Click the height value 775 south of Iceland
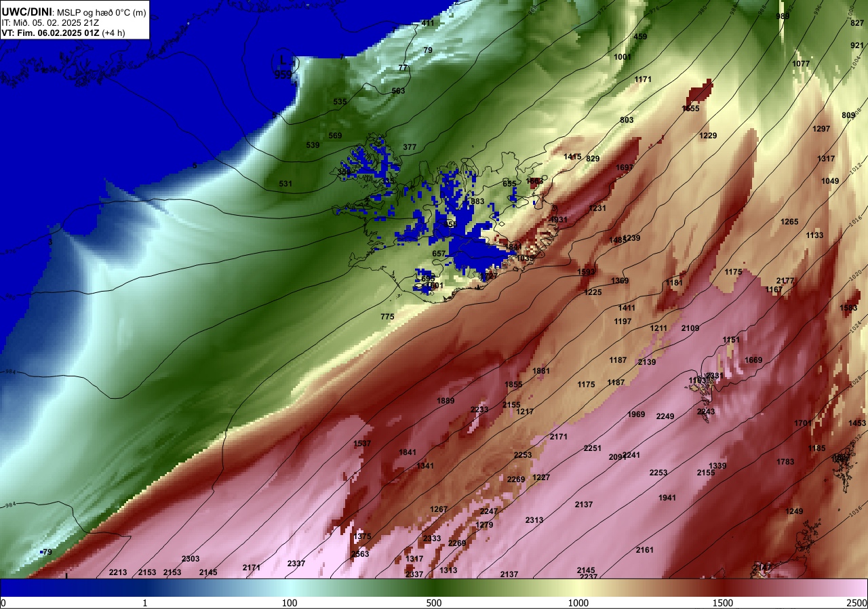The width and height of the screenshot is (868, 609). [x=387, y=317]
